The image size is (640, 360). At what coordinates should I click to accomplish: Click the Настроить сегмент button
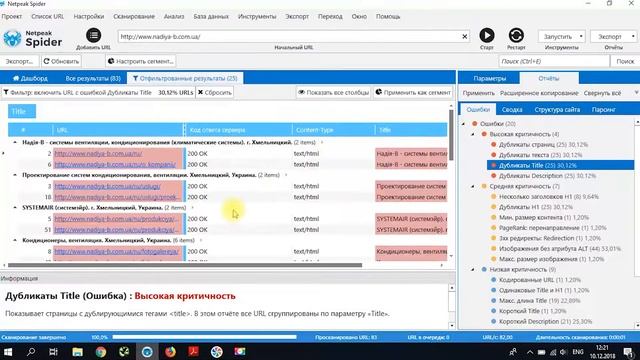click(140, 61)
